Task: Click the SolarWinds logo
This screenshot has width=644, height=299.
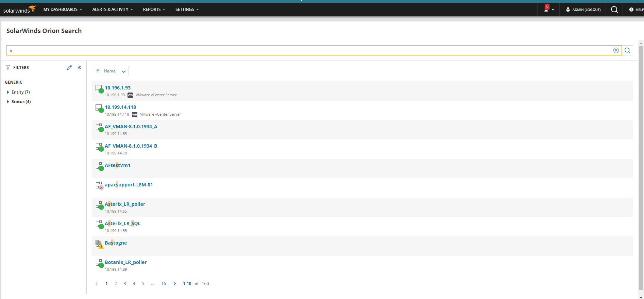Action: (19, 9)
